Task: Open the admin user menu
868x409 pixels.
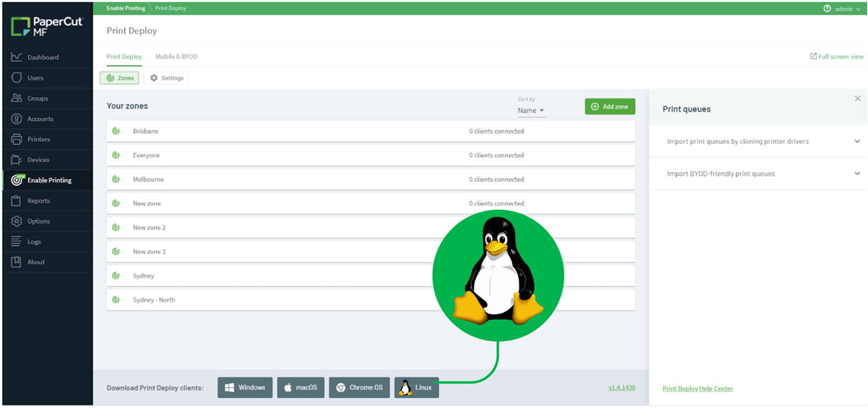Action: (843, 9)
